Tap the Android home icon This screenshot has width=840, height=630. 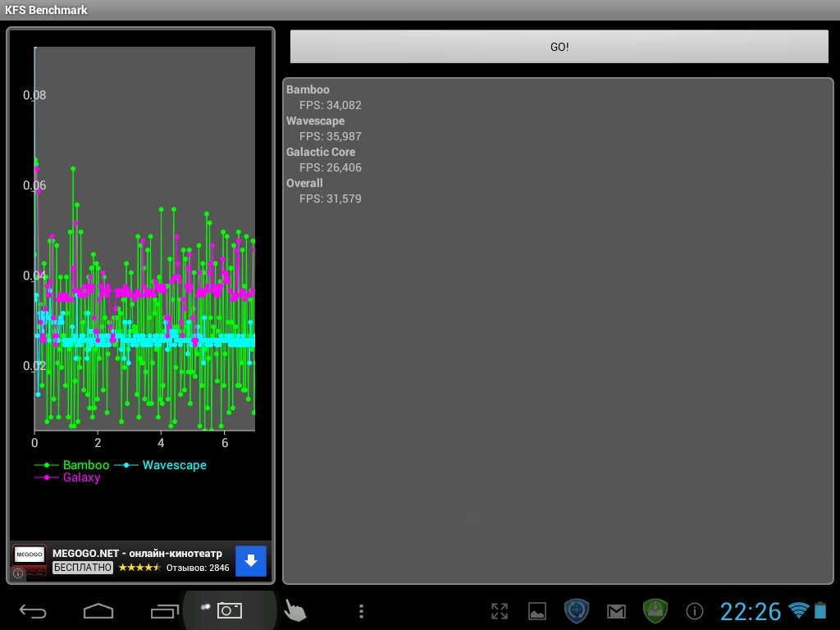pos(98,611)
